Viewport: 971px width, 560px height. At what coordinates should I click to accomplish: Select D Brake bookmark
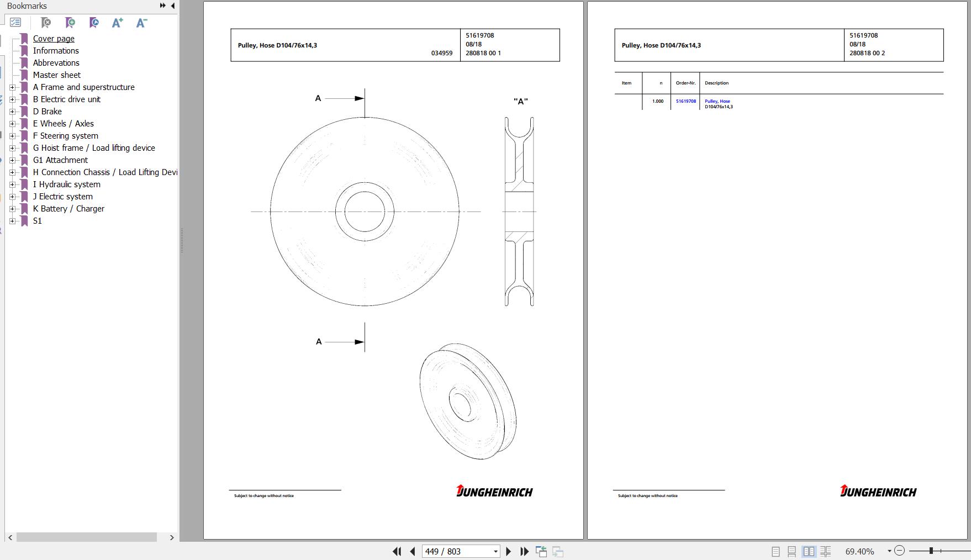click(47, 112)
